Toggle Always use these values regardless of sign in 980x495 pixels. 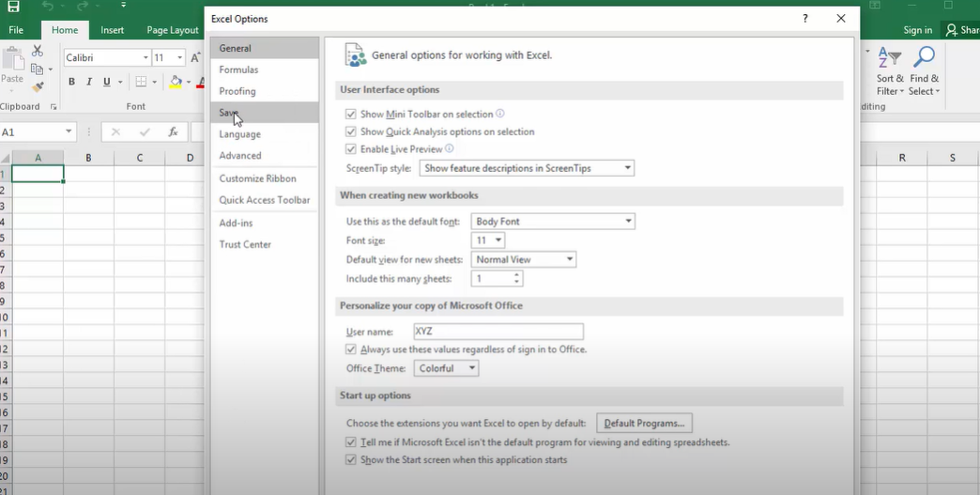[351, 349]
